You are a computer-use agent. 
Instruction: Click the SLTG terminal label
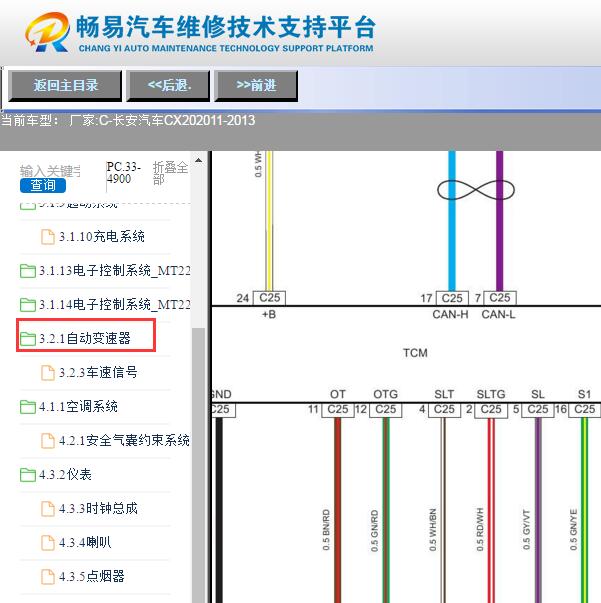pyautogui.click(x=491, y=394)
